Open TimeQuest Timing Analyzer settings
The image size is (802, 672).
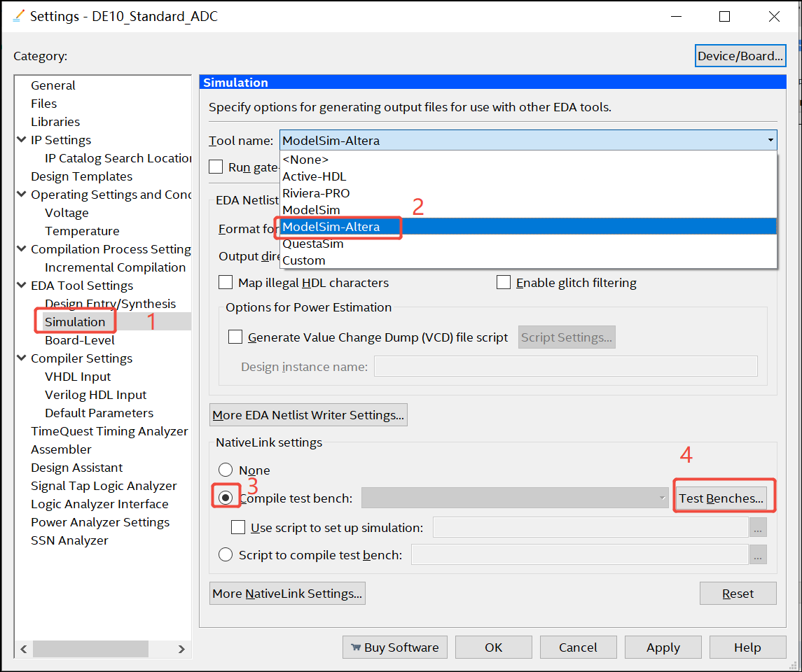(x=109, y=431)
